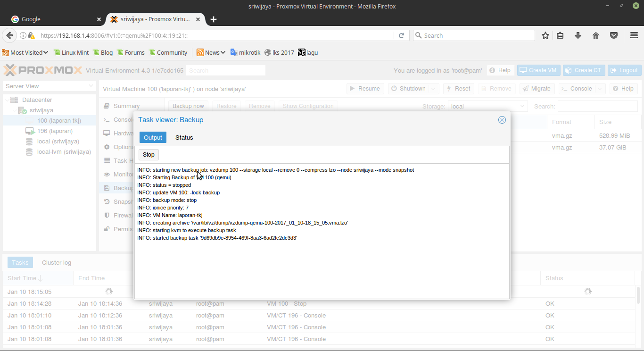The image size is (644, 351).
Task: Click the Firewall shield icon
Action: point(108,215)
